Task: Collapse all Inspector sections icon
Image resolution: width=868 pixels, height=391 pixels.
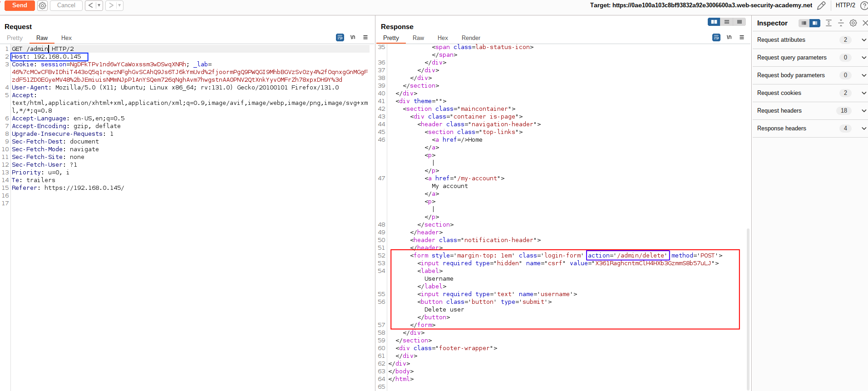Action: [x=841, y=23]
